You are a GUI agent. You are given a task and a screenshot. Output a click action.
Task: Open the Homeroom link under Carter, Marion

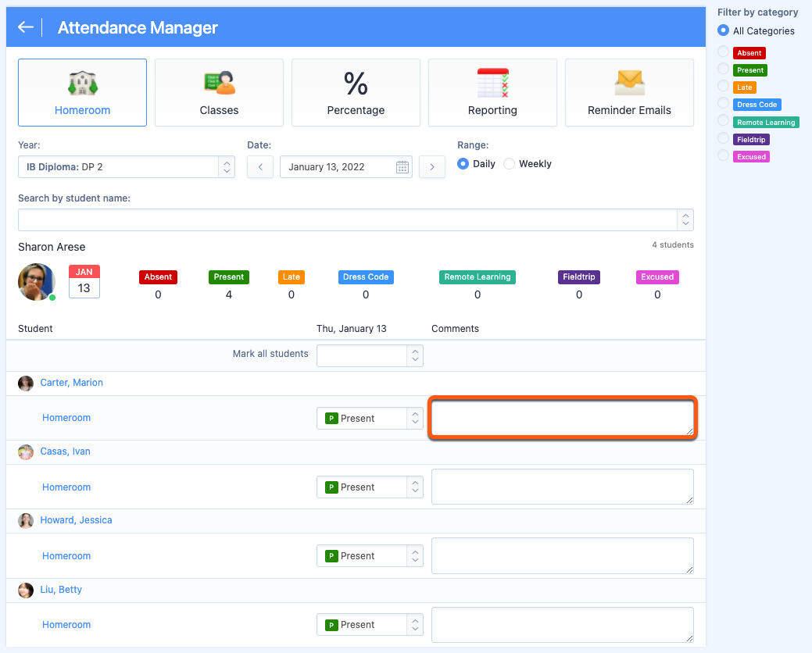[66, 418]
